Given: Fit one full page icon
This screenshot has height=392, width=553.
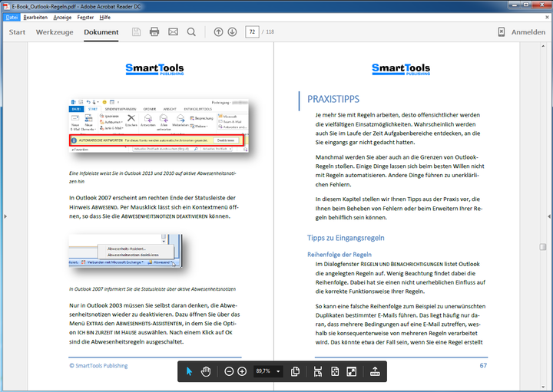Looking at the screenshot, I should click(x=335, y=371).
